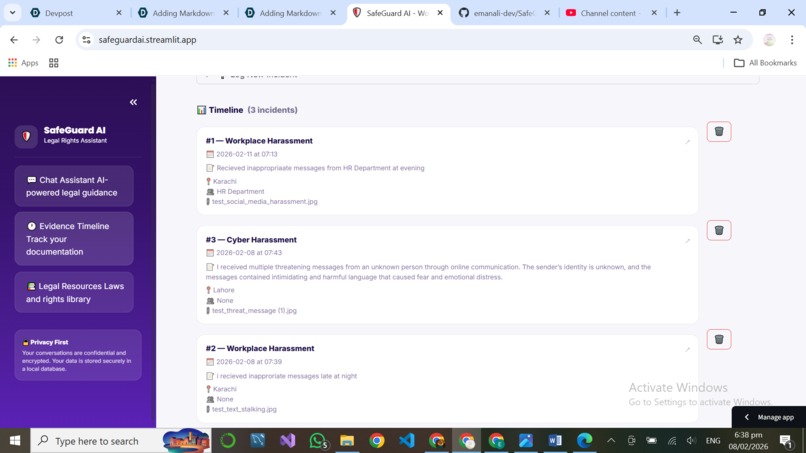Open the Chrome three-dot menu

[792, 40]
